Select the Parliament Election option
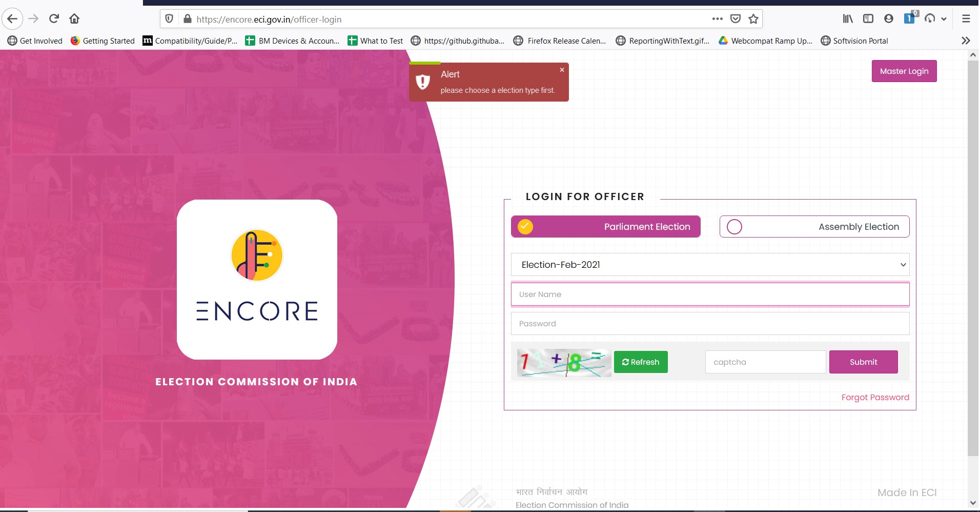Image resolution: width=980 pixels, height=512 pixels. click(x=605, y=226)
